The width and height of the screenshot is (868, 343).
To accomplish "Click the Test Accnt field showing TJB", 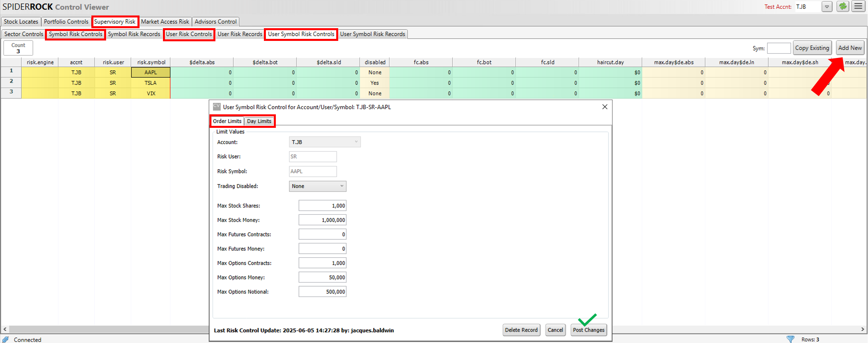I will [808, 7].
